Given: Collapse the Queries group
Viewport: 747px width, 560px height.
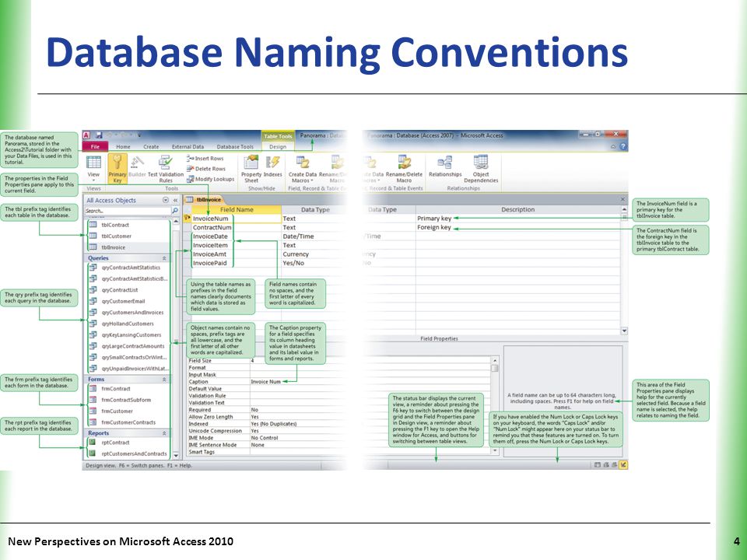Looking at the screenshot, I should coord(164,258).
